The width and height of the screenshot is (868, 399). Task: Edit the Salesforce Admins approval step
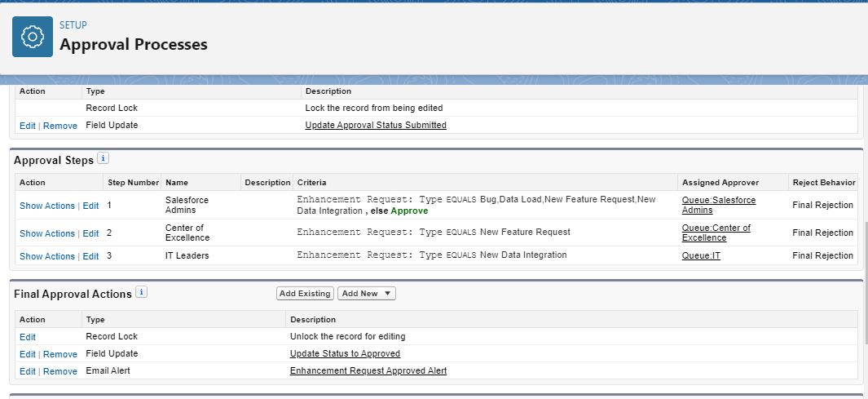(x=90, y=206)
